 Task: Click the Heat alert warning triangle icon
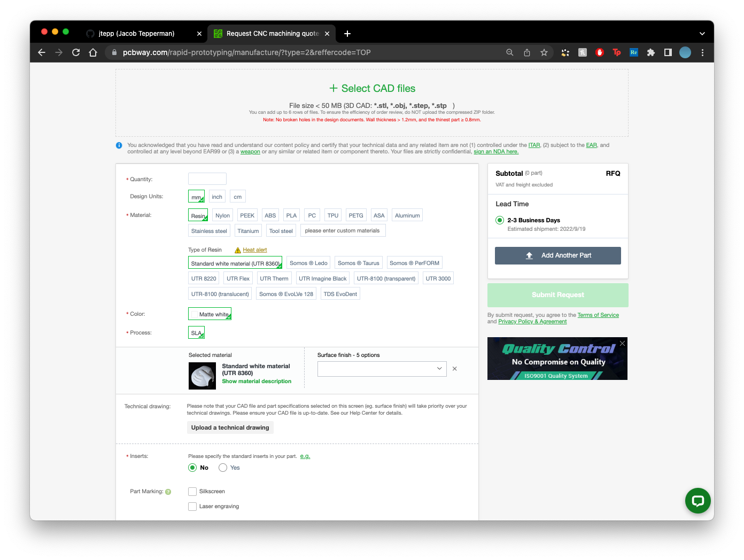click(237, 250)
